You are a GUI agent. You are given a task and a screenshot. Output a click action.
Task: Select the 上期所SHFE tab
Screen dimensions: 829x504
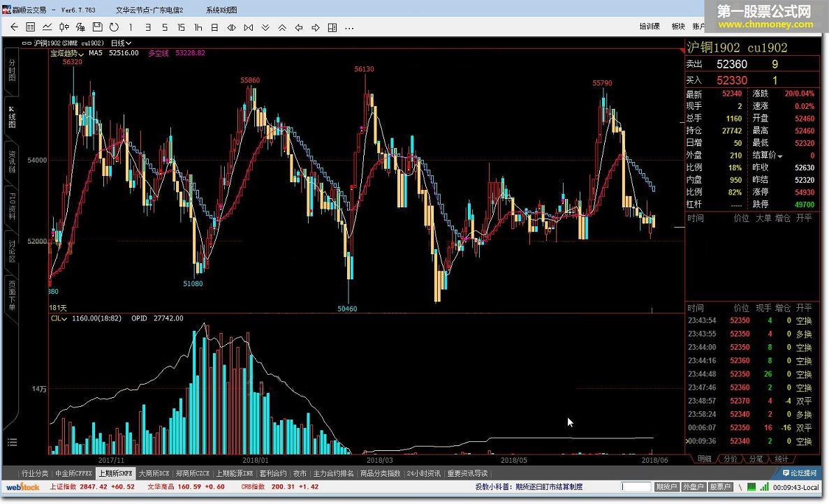coord(116,473)
